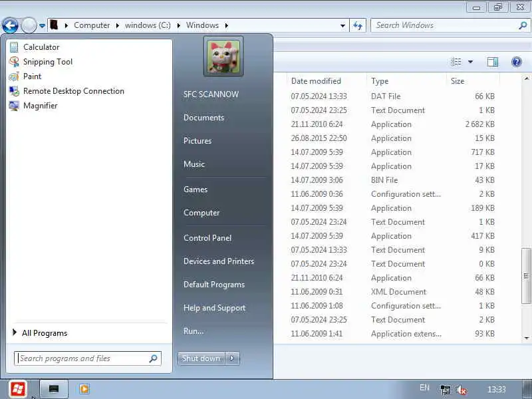Open the view options dropdown arrow
The height and width of the screenshot is (399, 532).
click(470, 62)
